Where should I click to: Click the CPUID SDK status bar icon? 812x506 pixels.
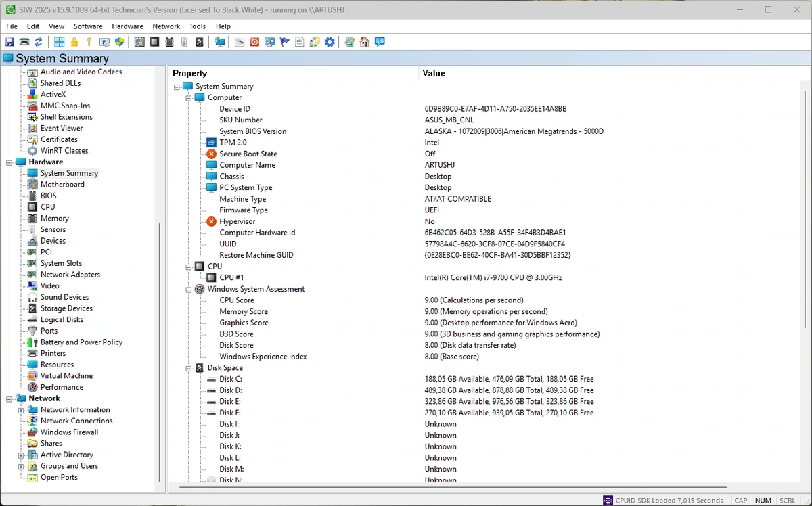[x=608, y=500]
